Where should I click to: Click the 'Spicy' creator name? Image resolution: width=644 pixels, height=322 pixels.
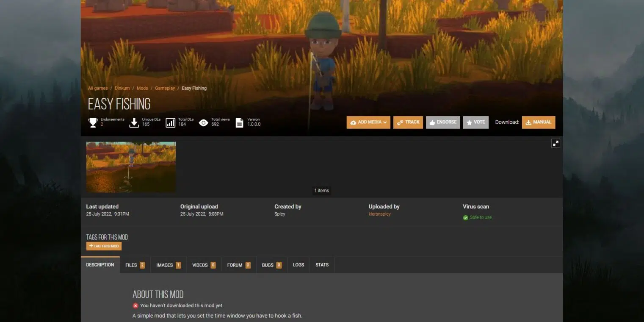click(280, 214)
